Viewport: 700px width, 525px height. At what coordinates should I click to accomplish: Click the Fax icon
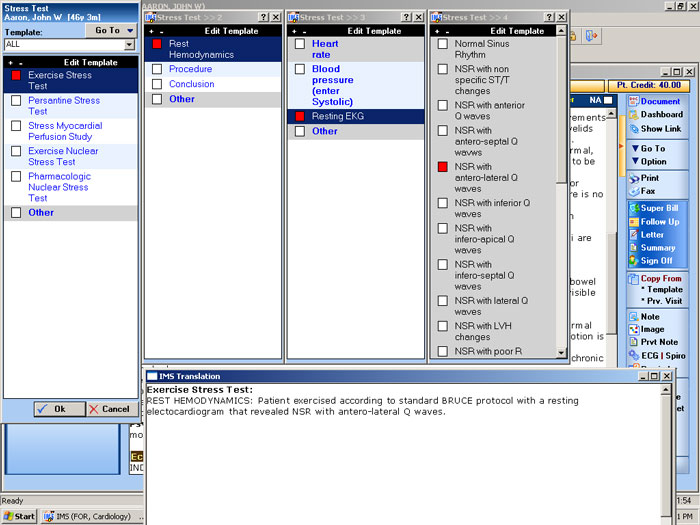(x=633, y=191)
